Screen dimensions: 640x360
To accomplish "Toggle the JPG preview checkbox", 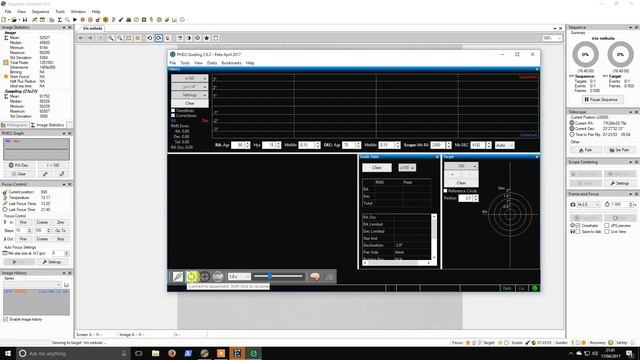I will (607, 225).
